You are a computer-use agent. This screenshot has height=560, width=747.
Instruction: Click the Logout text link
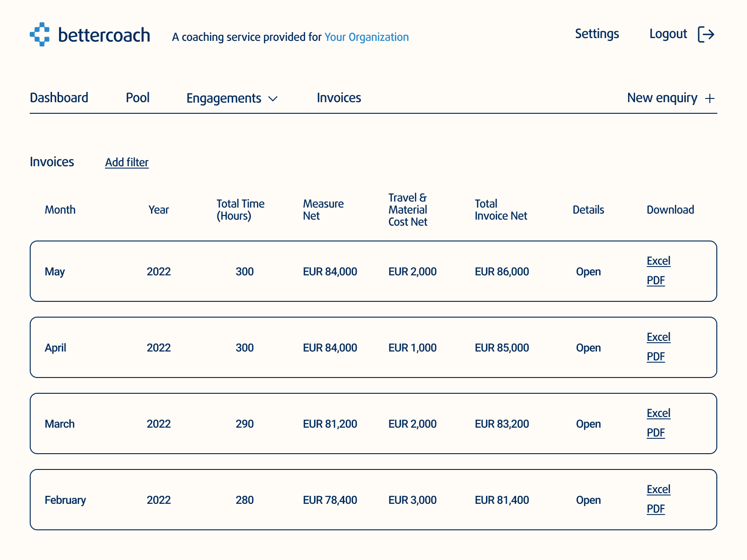tap(668, 34)
